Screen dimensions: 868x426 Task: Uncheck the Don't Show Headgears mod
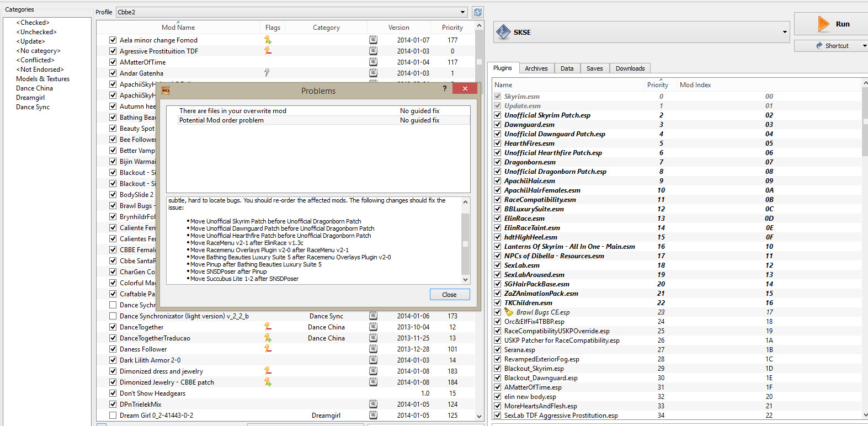tap(113, 393)
